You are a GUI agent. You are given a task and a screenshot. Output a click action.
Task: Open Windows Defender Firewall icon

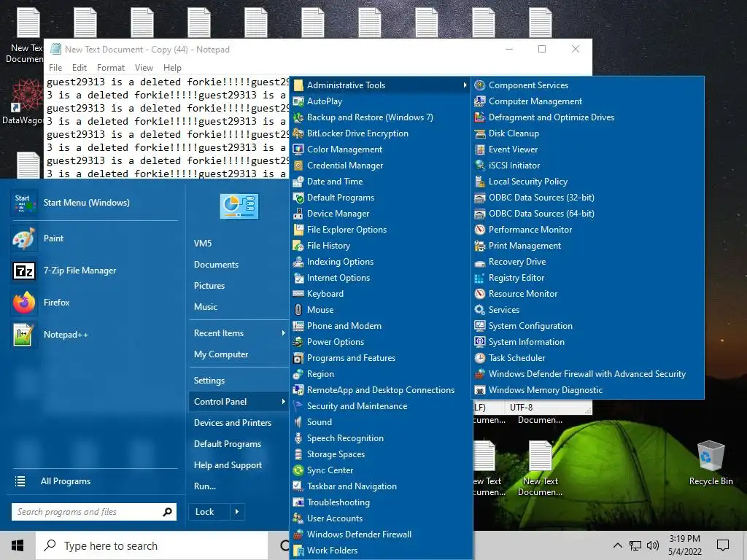(x=298, y=534)
